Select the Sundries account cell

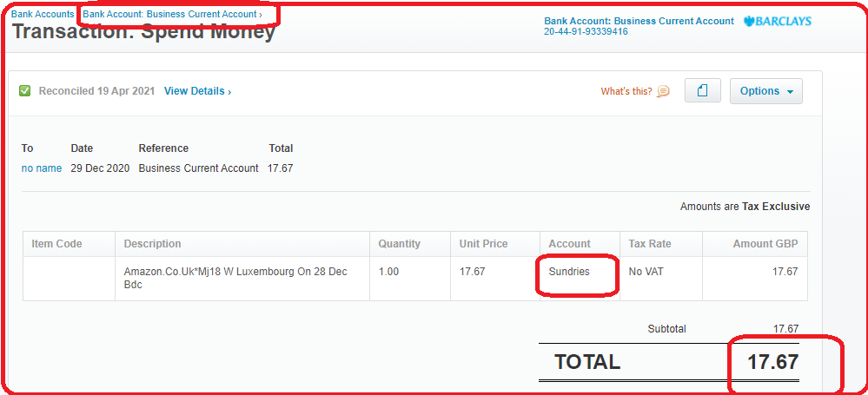pyautogui.click(x=580, y=279)
